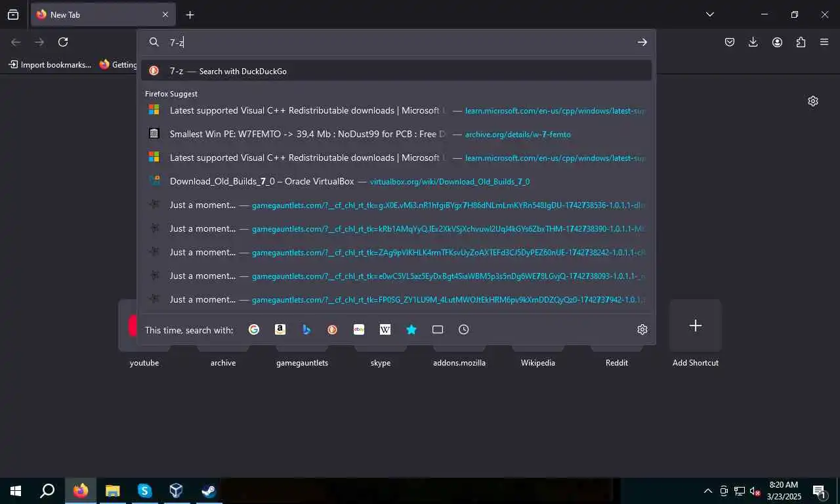Open the 'Smallest Win PE: W7FEMTO' suggestion
This screenshot has height=504, width=840.
396,134
